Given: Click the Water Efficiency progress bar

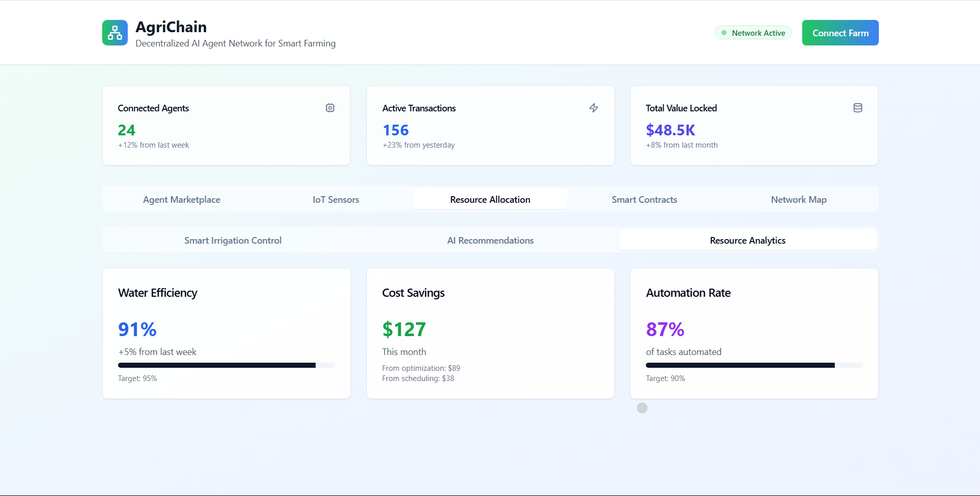Looking at the screenshot, I should [x=226, y=365].
